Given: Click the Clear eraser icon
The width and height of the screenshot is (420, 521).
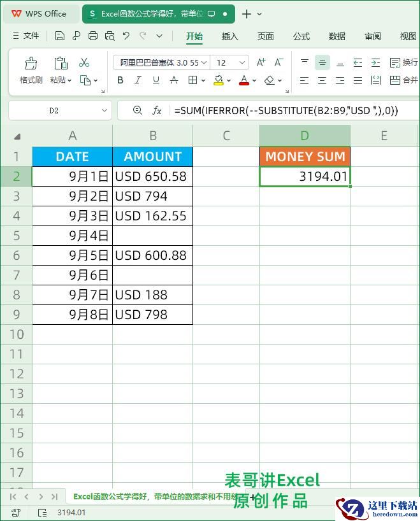Looking at the screenshot, I should click(x=270, y=80).
